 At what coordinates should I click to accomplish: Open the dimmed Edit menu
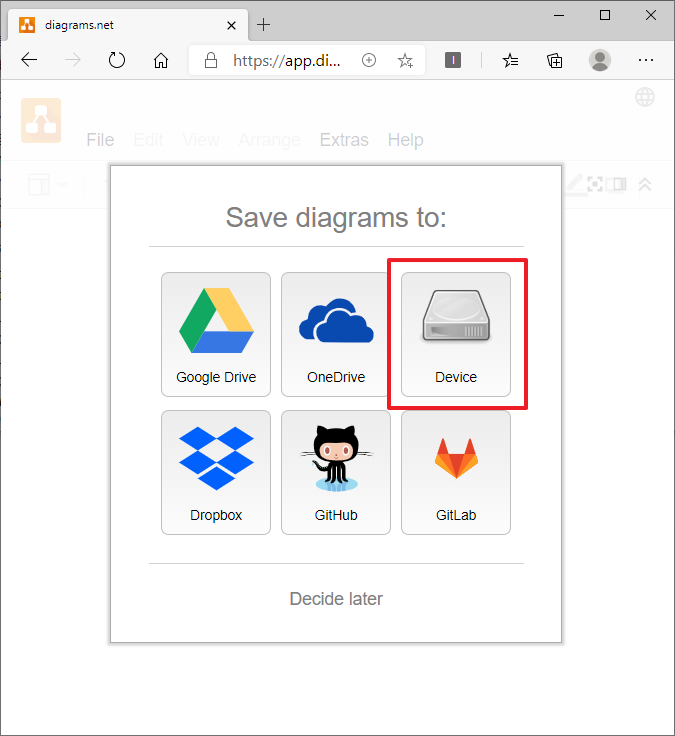(148, 140)
